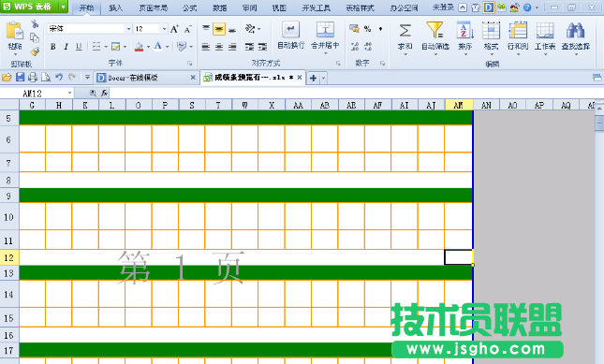Click the Save floppy disk icon

[20, 78]
